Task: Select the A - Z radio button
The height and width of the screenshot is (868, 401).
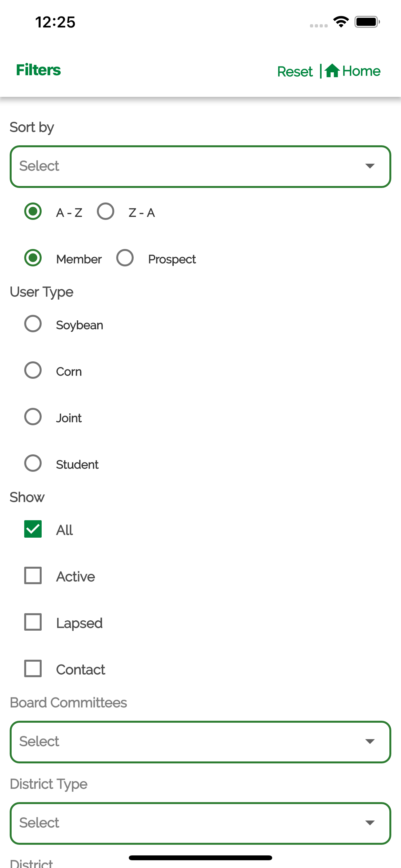Action: click(33, 211)
